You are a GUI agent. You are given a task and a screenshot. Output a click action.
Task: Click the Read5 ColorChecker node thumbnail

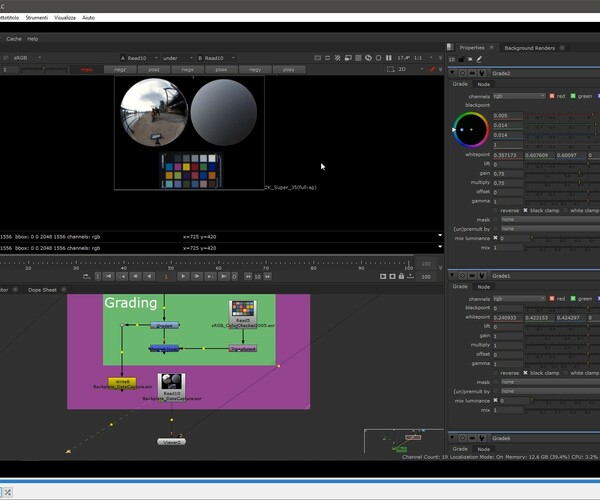243,309
